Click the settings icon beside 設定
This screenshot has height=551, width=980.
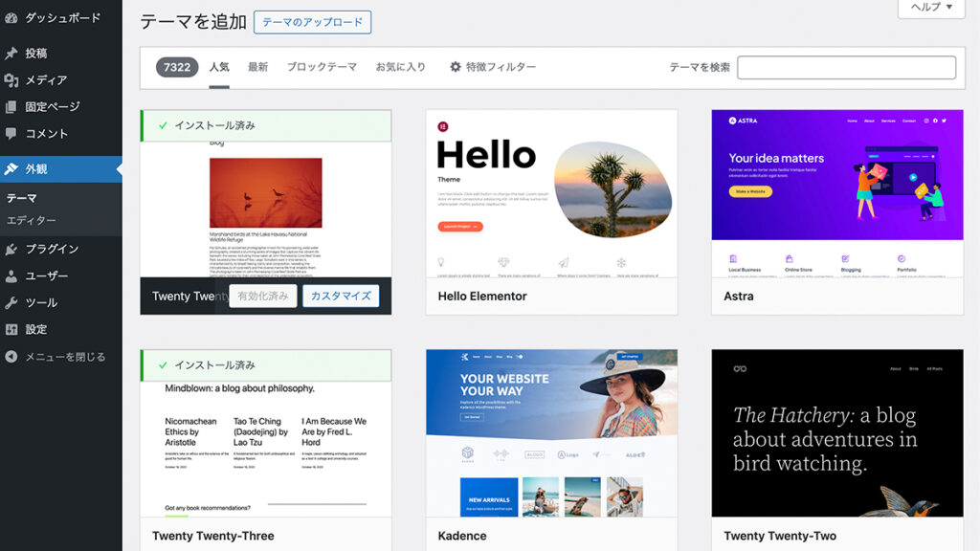tap(11, 329)
